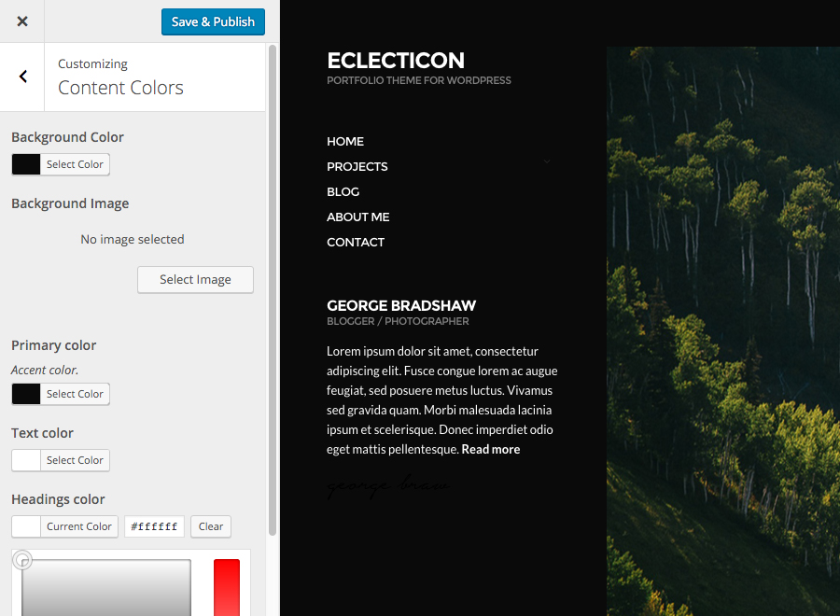Image resolution: width=840 pixels, height=616 pixels.
Task: Close the customizer panel
Action: click(x=21, y=21)
